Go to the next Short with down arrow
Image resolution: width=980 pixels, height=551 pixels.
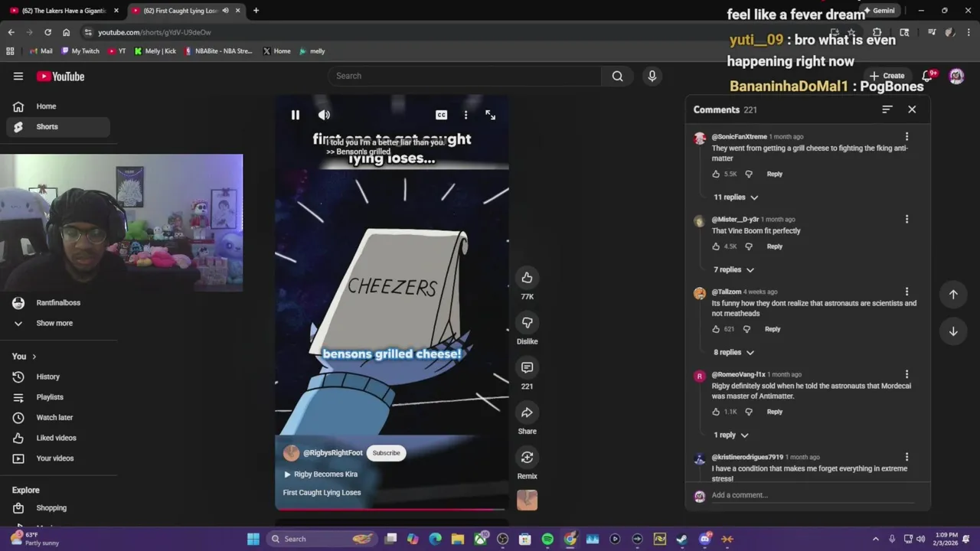click(953, 331)
